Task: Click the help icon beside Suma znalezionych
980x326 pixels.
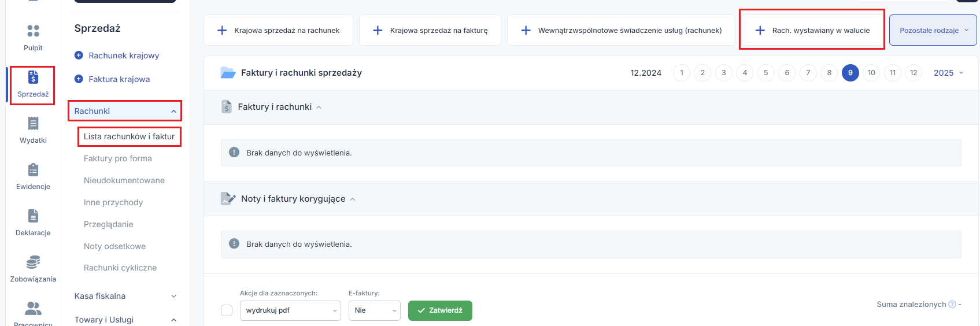Action: coord(952,305)
